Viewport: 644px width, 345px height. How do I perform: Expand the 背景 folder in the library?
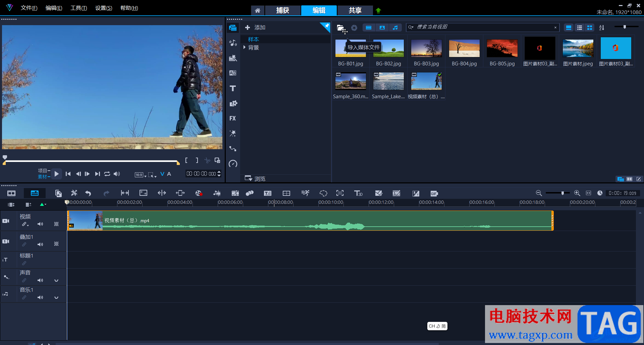pyautogui.click(x=245, y=48)
